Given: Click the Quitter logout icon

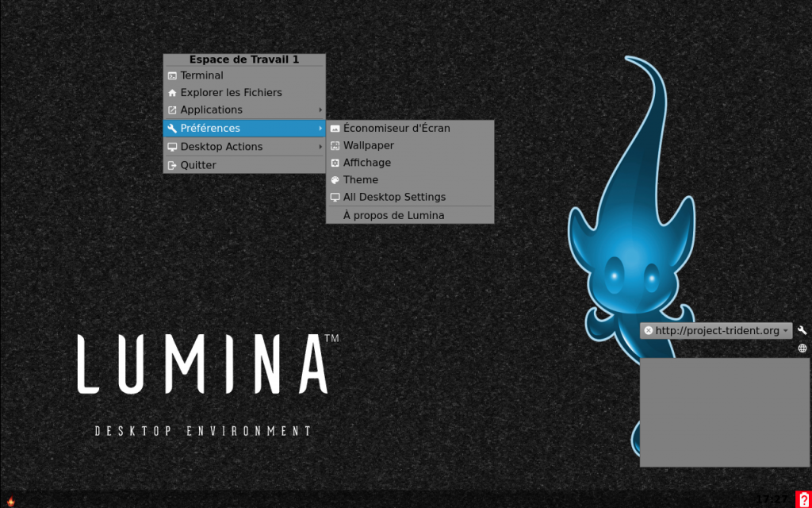Looking at the screenshot, I should pyautogui.click(x=172, y=165).
